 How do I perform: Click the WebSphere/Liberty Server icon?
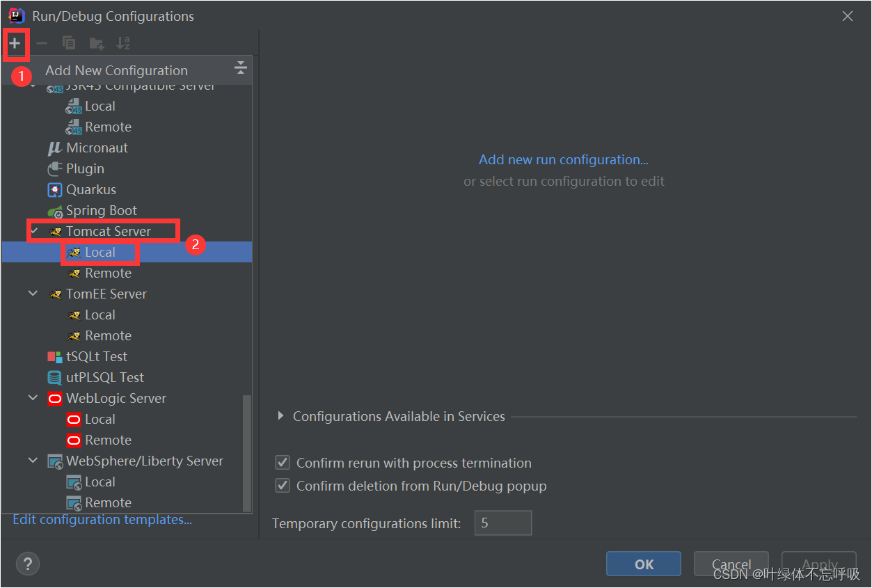click(x=55, y=461)
